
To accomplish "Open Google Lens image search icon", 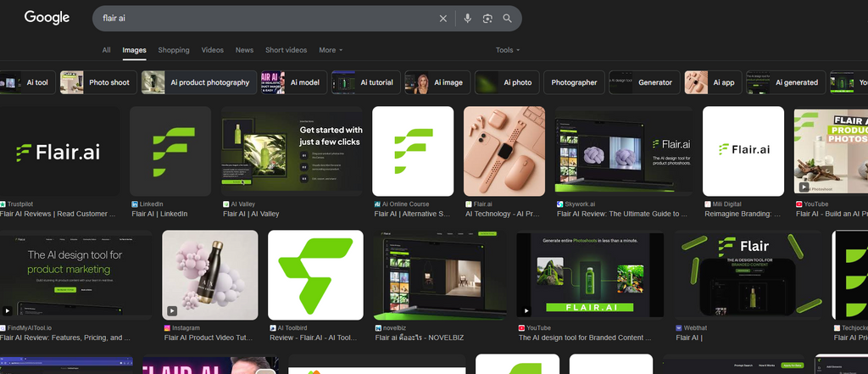I will pos(487,19).
